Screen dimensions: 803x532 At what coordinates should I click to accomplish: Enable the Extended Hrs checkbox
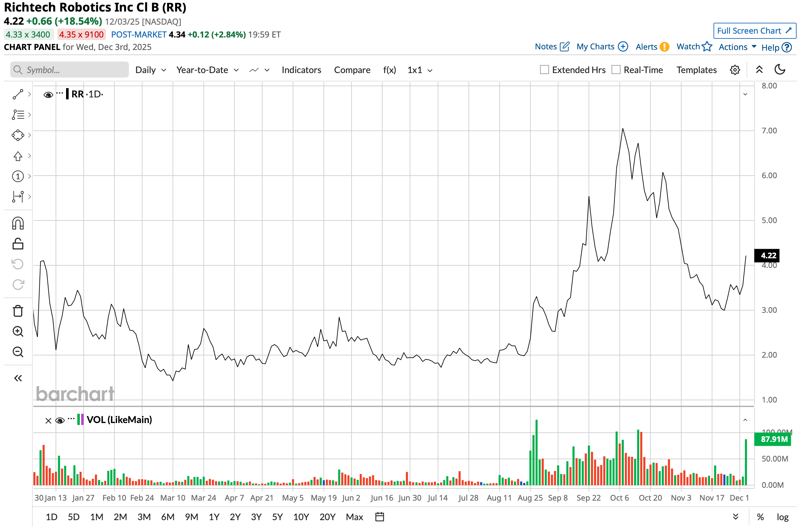pos(545,70)
